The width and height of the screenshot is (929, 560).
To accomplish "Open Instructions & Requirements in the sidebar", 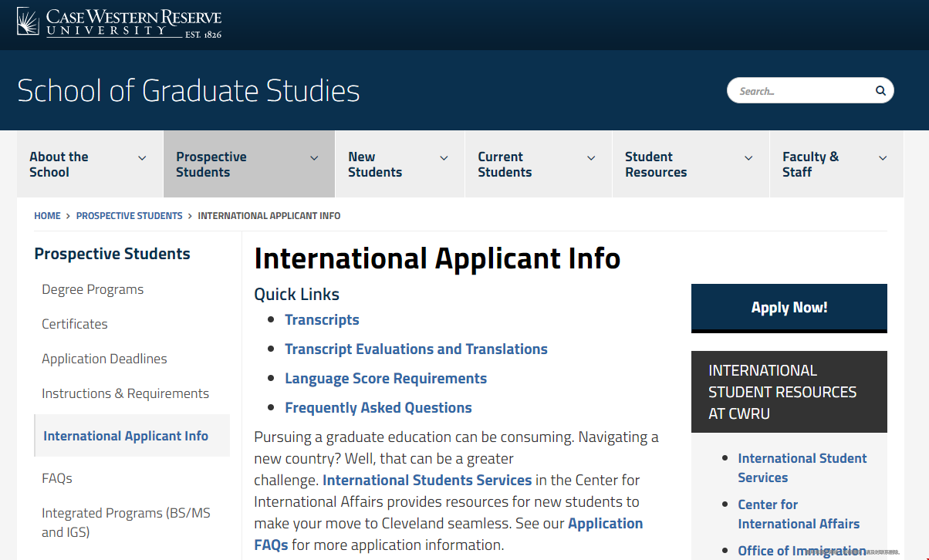I will tap(125, 393).
